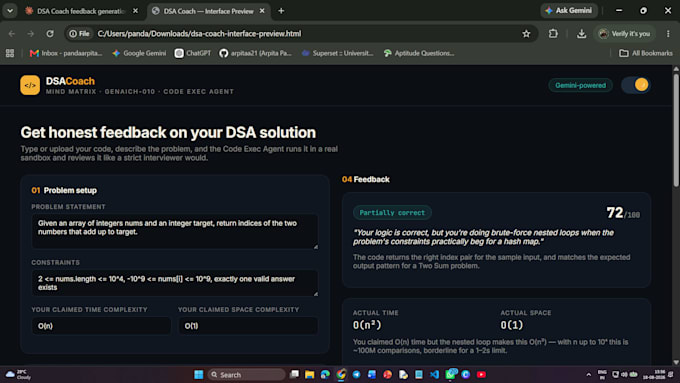Open the Apps grid in bookmarks bar
The width and height of the screenshot is (680, 383).
[10, 53]
